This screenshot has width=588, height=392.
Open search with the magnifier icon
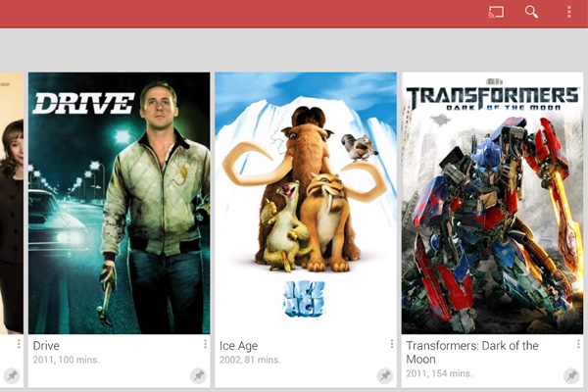pos(531,12)
